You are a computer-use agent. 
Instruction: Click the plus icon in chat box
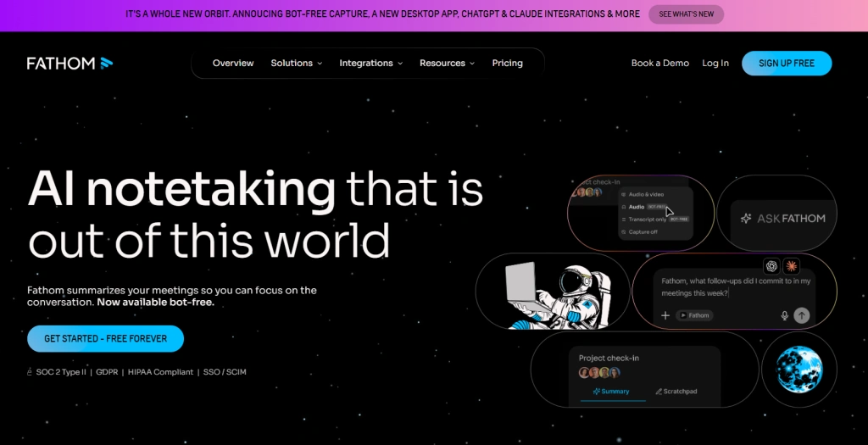pos(665,315)
